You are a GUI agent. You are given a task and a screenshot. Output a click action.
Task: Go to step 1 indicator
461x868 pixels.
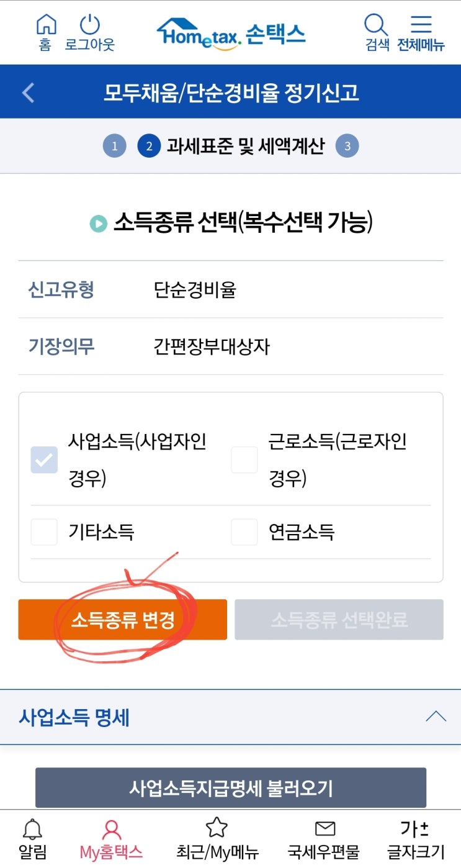(114, 147)
